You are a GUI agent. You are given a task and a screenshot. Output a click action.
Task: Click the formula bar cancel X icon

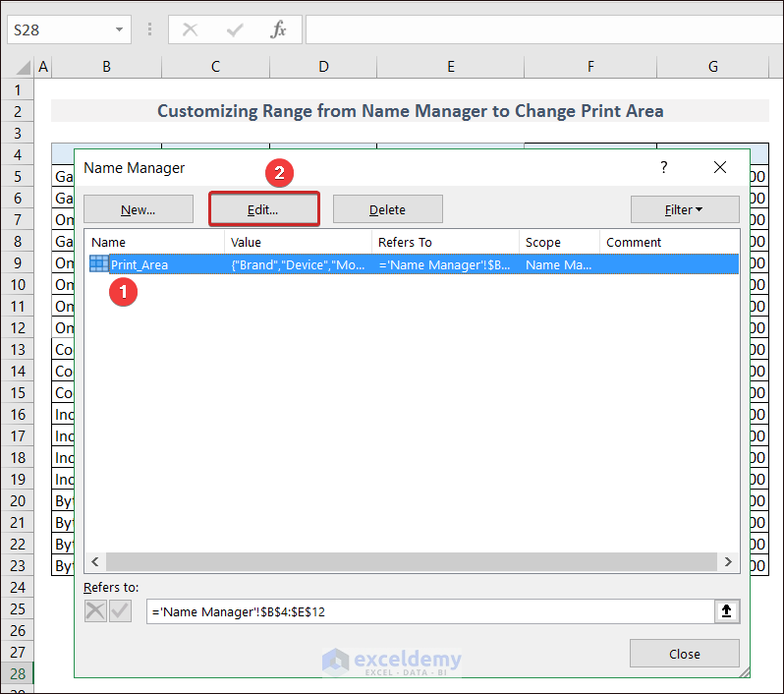[x=191, y=29]
